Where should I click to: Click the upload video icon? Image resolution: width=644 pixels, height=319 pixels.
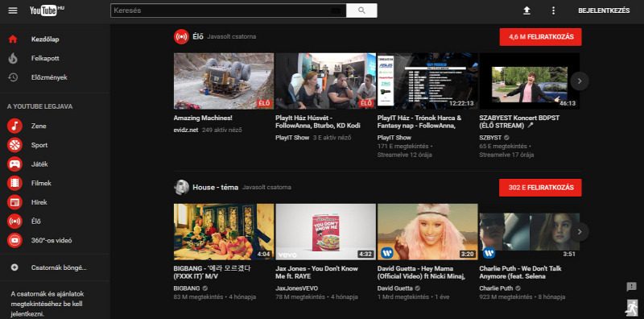click(x=526, y=10)
